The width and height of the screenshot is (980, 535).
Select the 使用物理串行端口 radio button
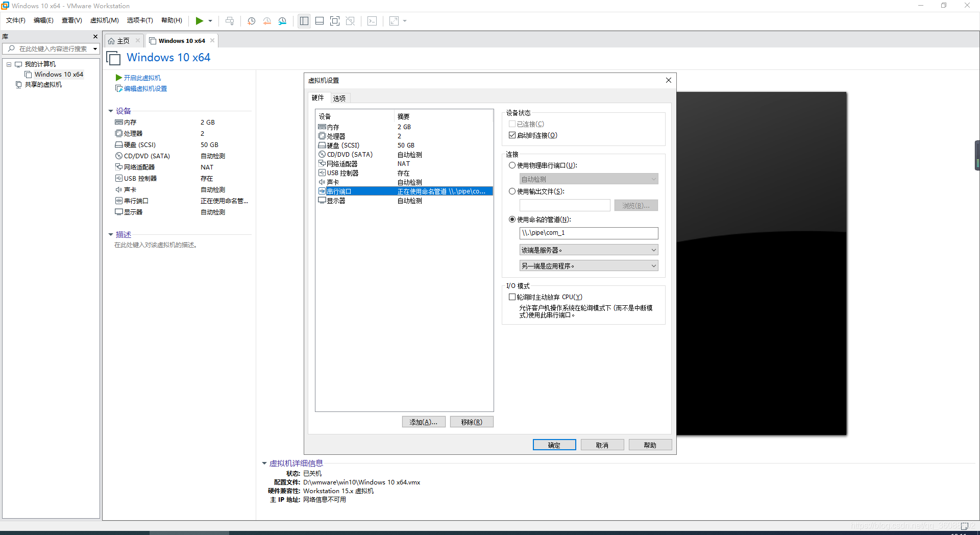[512, 165]
